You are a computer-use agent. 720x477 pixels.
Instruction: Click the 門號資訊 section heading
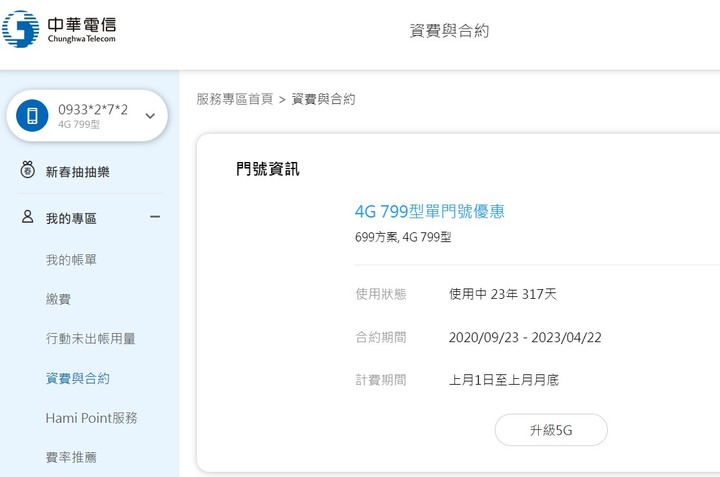tap(268, 169)
